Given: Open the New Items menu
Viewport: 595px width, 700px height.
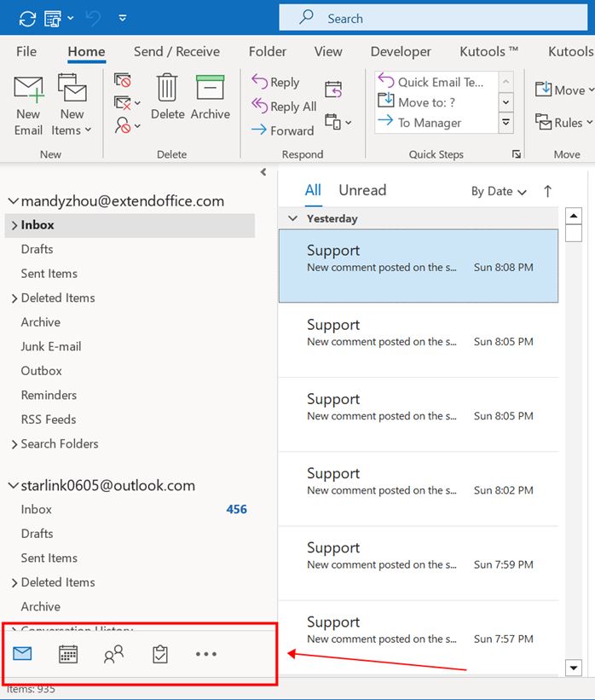Looking at the screenshot, I should pyautogui.click(x=72, y=106).
